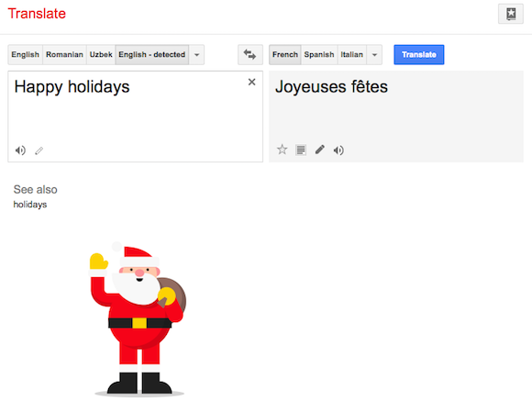Select Romanian as source language
The width and height of the screenshot is (532, 401).
click(64, 55)
